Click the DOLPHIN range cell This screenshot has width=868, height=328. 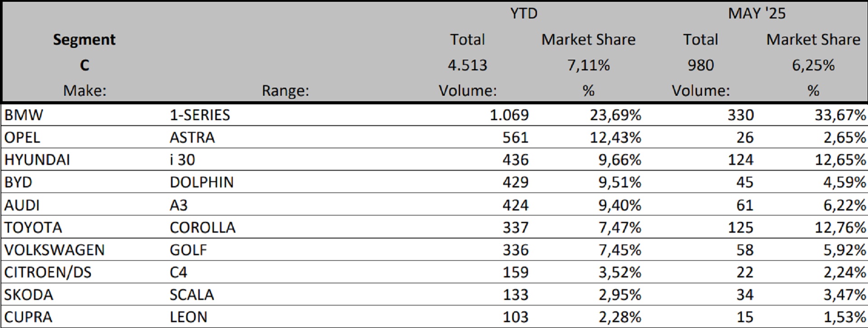coord(202,182)
